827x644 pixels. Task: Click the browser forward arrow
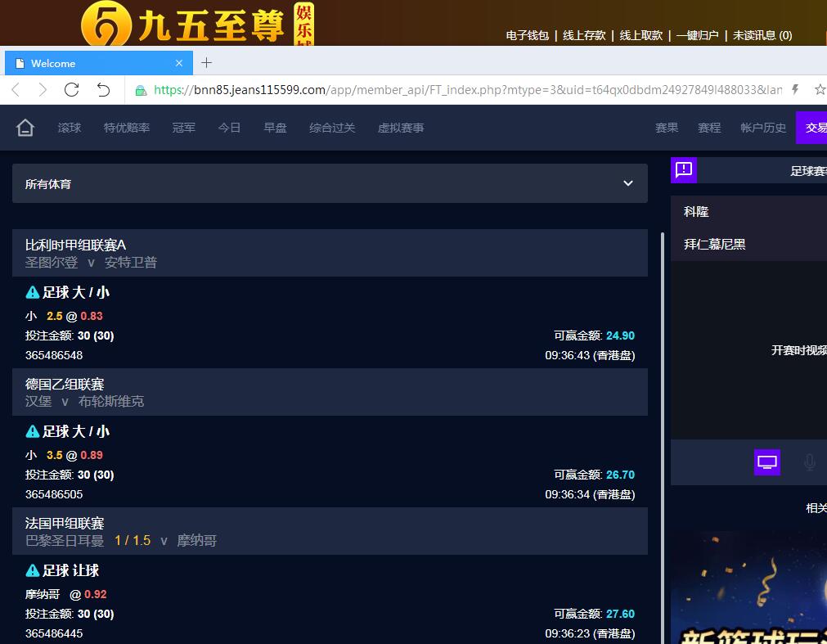43,90
